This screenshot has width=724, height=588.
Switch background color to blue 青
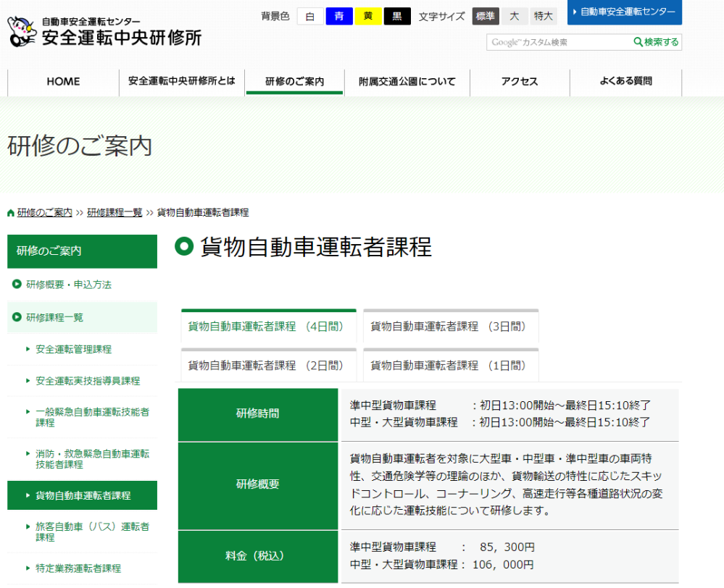[339, 17]
